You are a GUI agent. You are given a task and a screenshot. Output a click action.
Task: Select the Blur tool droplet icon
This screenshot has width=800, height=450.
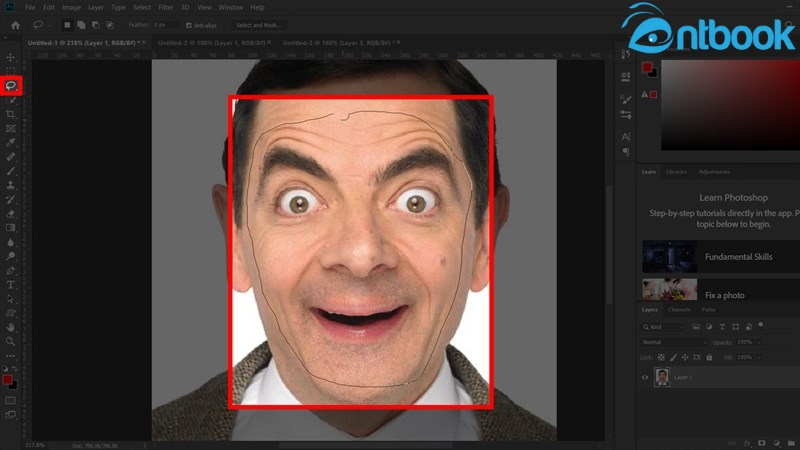10,242
